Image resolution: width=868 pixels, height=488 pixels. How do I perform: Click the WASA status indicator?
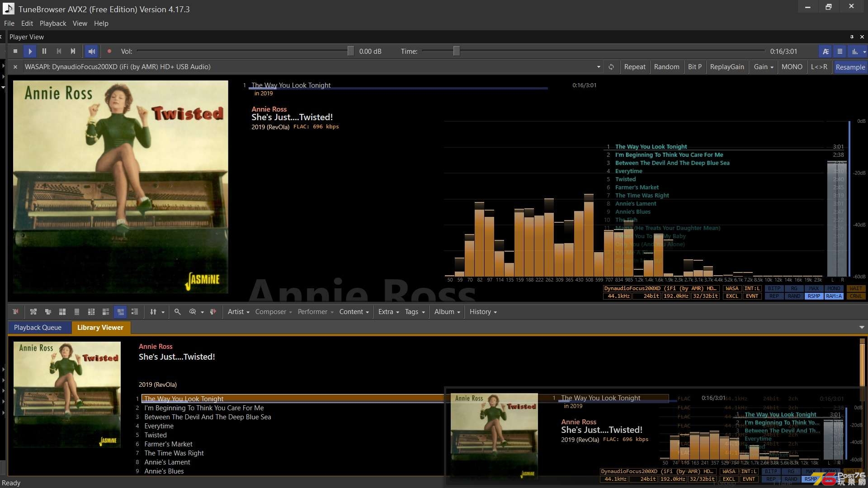pos(732,289)
